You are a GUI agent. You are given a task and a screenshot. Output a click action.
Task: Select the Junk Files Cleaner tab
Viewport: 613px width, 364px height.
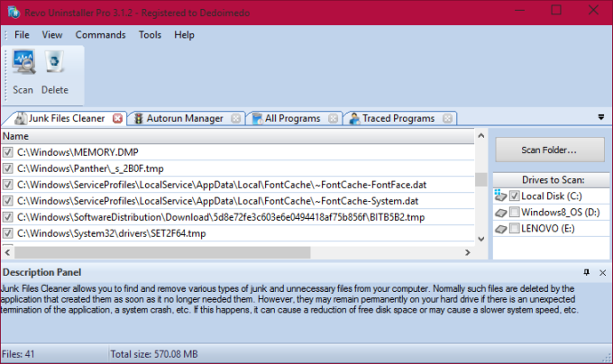[66, 118]
